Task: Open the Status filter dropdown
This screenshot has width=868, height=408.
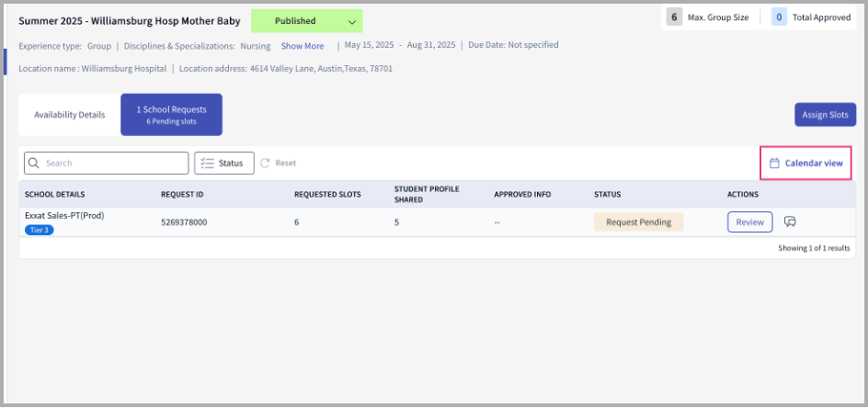Action: tap(224, 164)
